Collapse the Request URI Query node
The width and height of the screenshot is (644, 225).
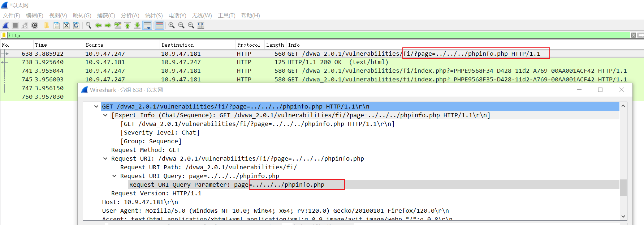(x=114, y=176)
